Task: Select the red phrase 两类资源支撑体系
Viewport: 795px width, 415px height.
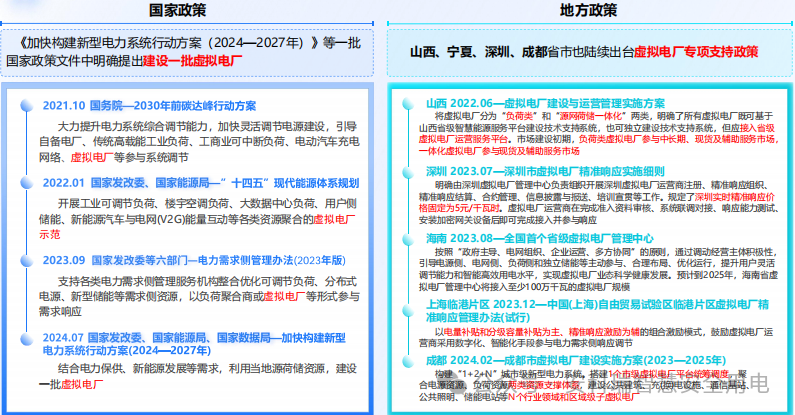Action: 544,385
